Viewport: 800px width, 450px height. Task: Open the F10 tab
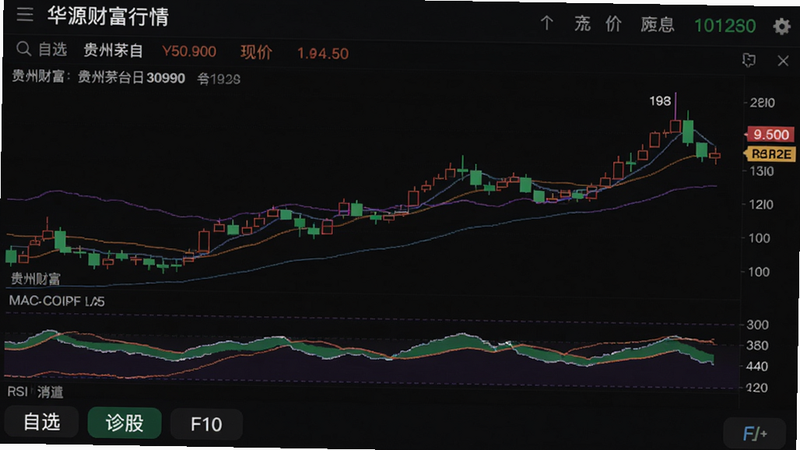[206, 424]
